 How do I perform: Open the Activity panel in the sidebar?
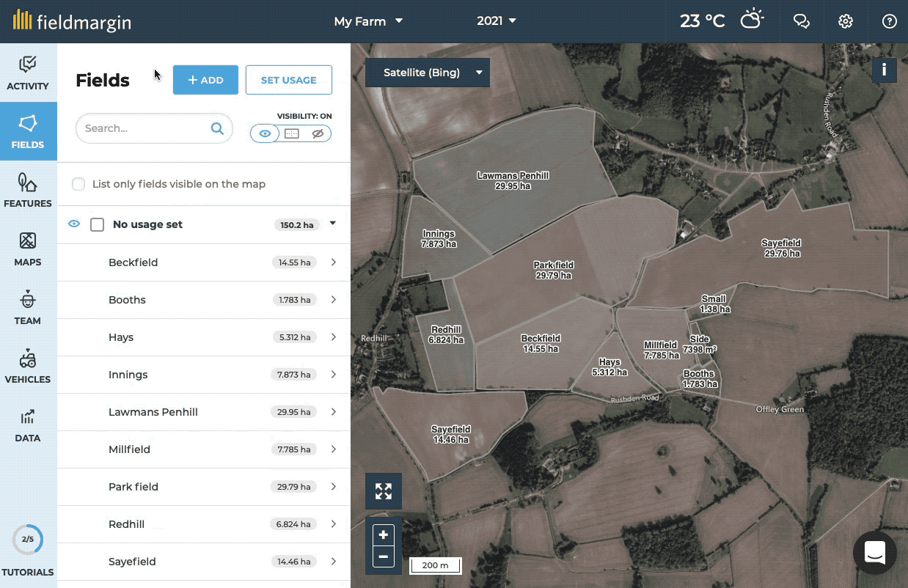pos(28,71)
